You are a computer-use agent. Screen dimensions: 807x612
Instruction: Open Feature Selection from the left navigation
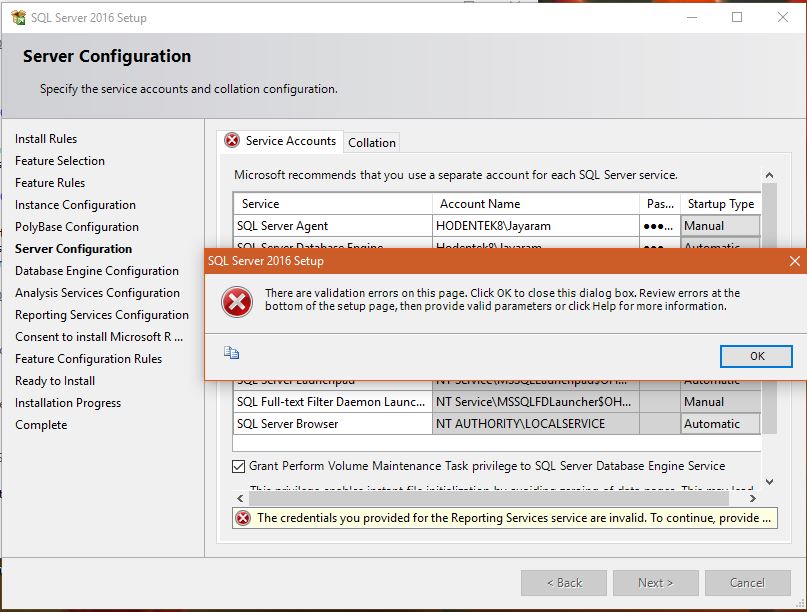point(61,160)
